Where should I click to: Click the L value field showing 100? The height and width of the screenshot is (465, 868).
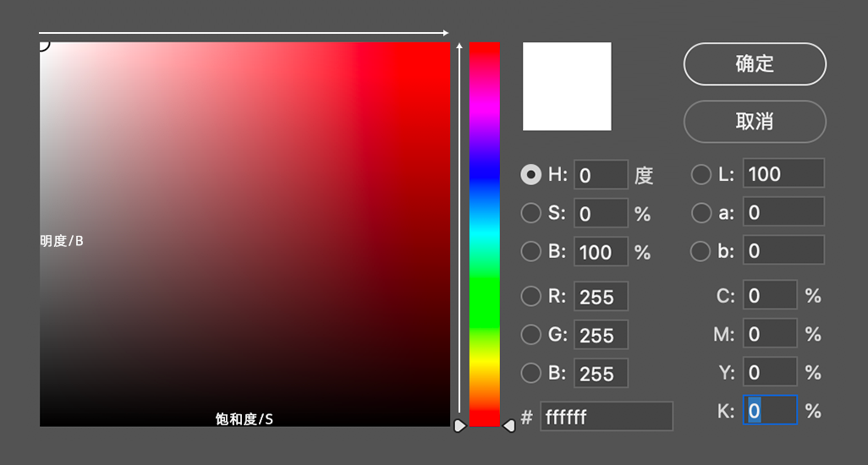click(783, 174)
